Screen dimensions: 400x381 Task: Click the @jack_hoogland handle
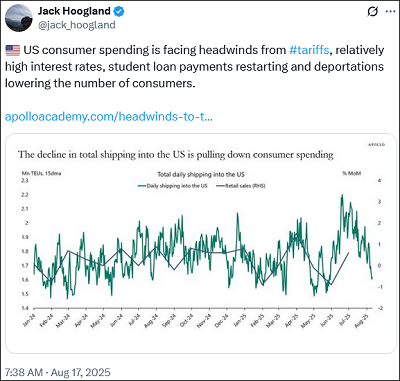pyautogui.click(x=77, y=25)
